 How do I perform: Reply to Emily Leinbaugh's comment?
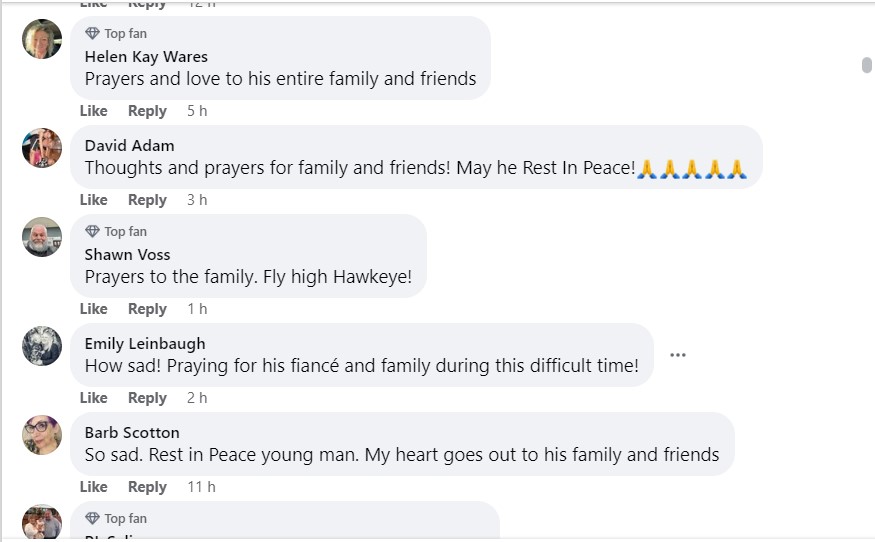(x=147, y=398)
